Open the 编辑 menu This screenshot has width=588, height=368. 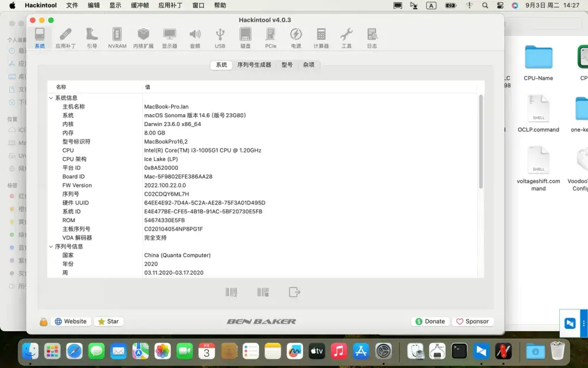pyautogui.click(x=94, y=5)
